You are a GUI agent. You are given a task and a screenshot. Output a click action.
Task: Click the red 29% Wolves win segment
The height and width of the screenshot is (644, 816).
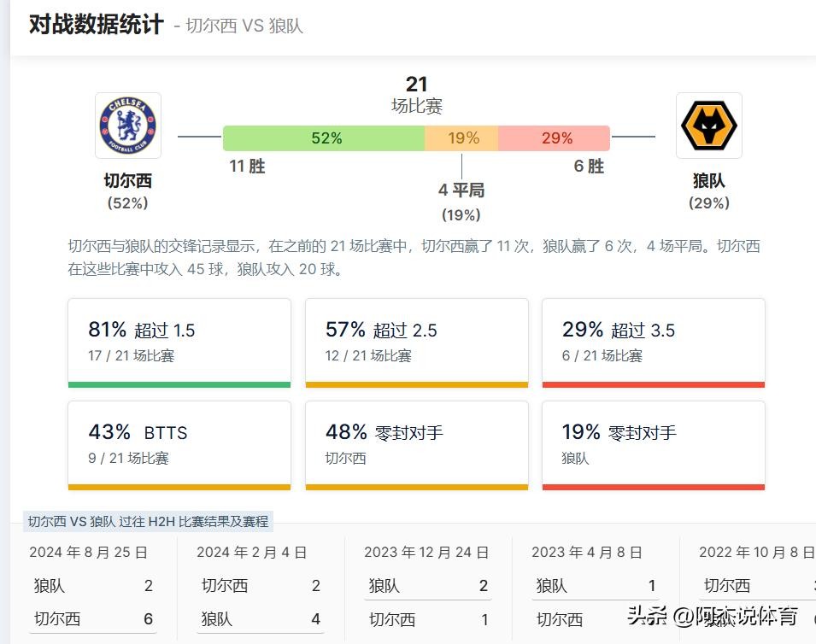[x=555, y=138]
